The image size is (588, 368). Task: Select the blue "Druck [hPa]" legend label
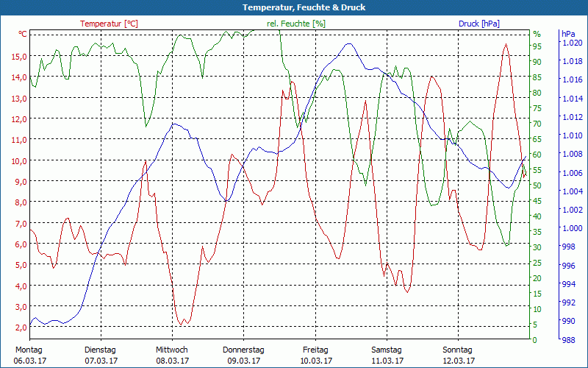point(479,24)
